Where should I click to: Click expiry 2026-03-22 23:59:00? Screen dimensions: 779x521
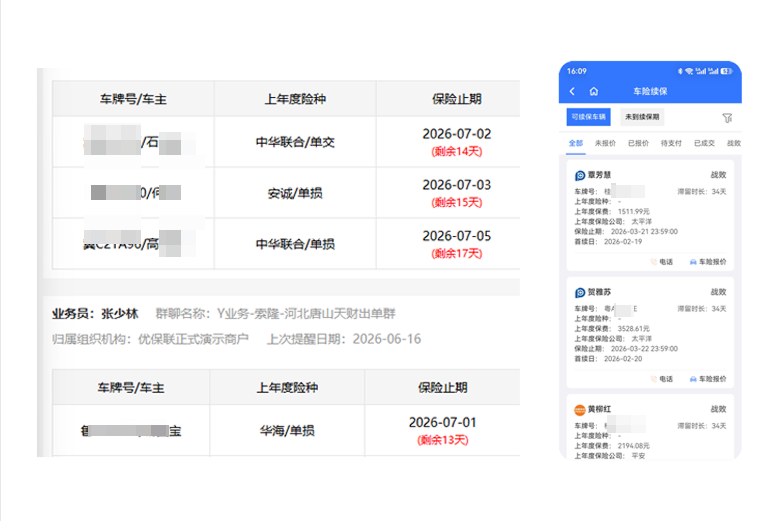[x=644, y=349]
